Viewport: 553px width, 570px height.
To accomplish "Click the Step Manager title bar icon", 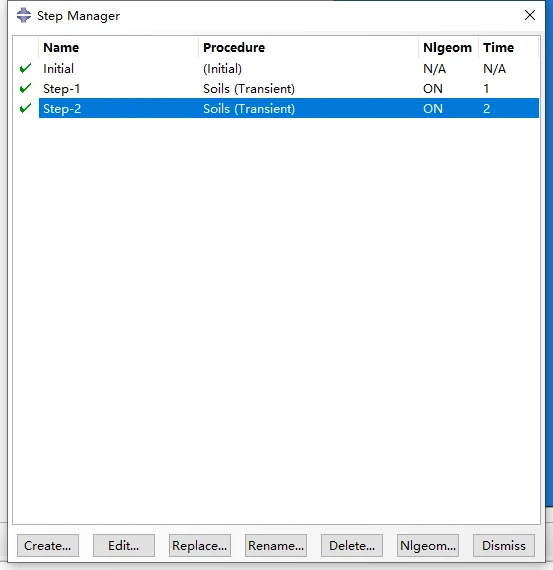I will click(x=24, y=15).
